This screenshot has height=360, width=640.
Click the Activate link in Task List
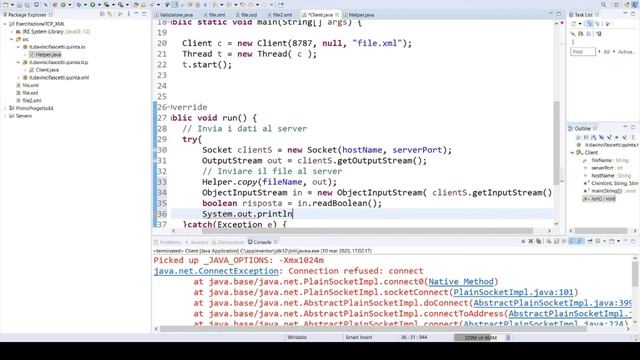[x=627, y=52]
